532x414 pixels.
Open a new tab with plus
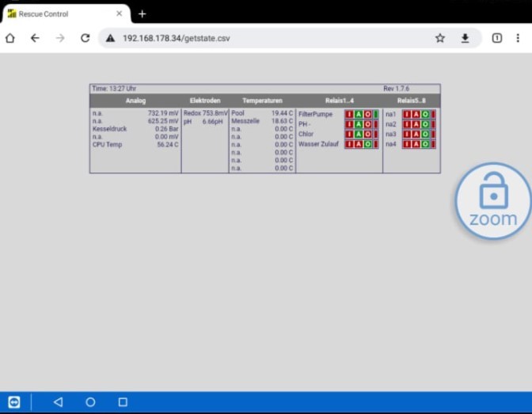(x=142, y=14)
